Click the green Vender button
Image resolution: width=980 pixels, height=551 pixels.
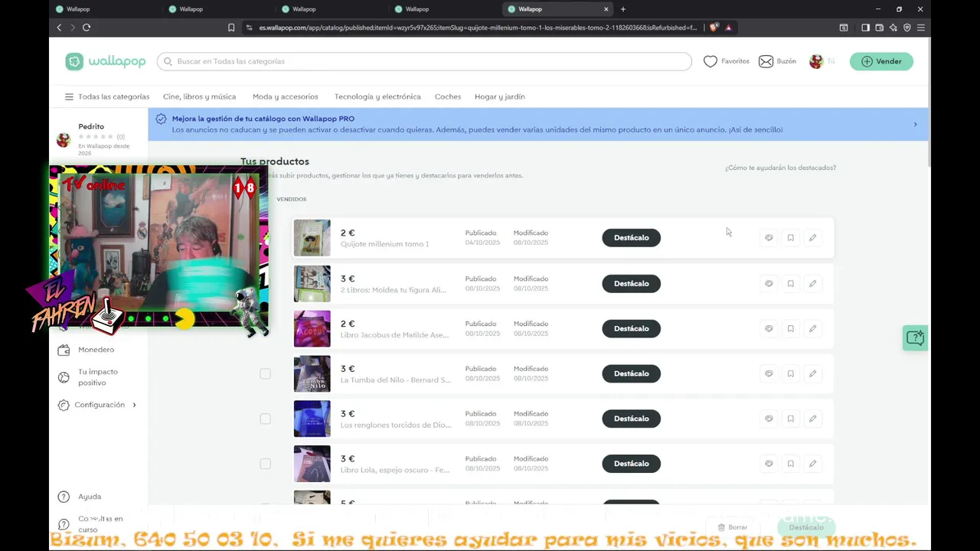881,61
